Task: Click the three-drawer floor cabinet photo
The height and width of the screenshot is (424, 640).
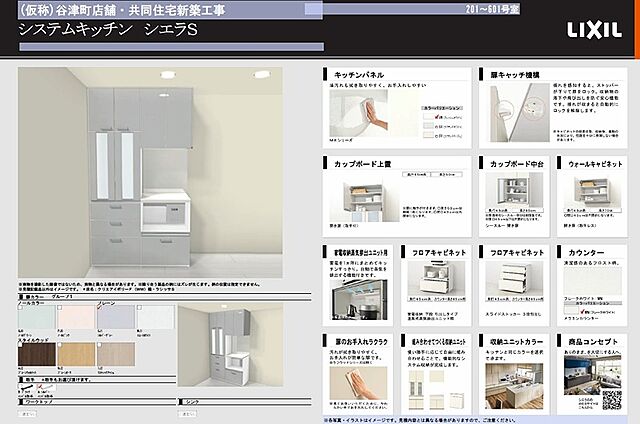Action: (514, 279)
